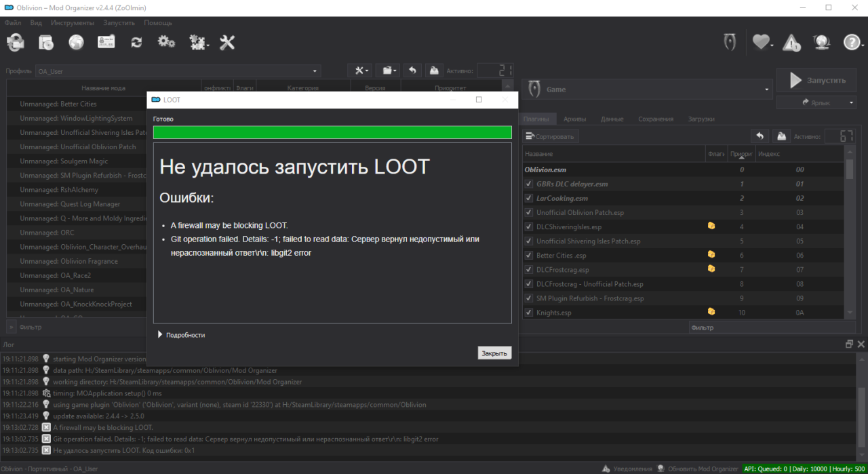Click the refresh arrows toolbar icon
The image size is (868, 474).
136,42
